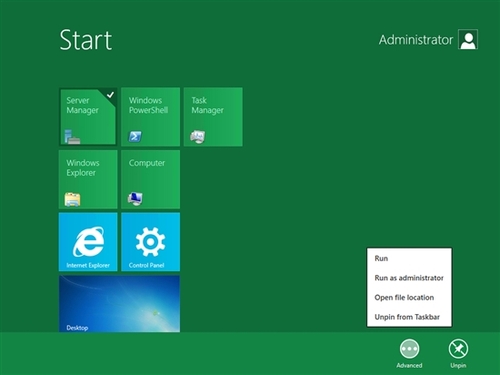Click the Unpin pushpin icon
Image resolution: width=500 pixels, height=375 pixels.
pyautogui.click(x=458, y=349)
